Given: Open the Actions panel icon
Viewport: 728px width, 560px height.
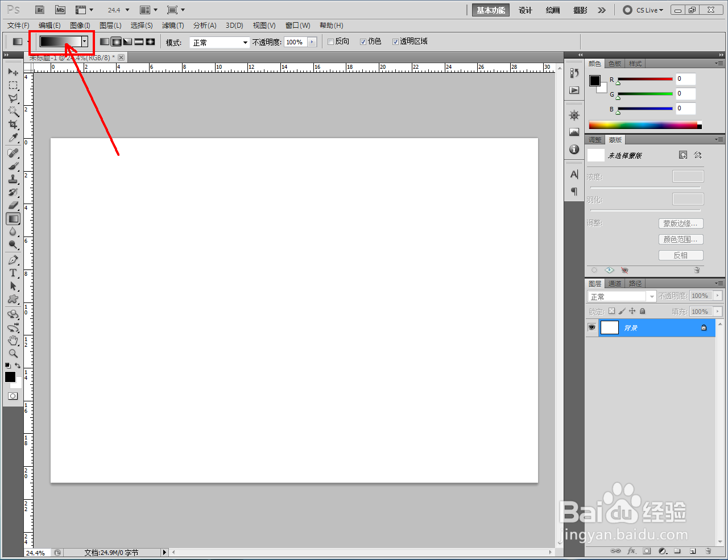Looking at the screenshot, I should point(574,90).
